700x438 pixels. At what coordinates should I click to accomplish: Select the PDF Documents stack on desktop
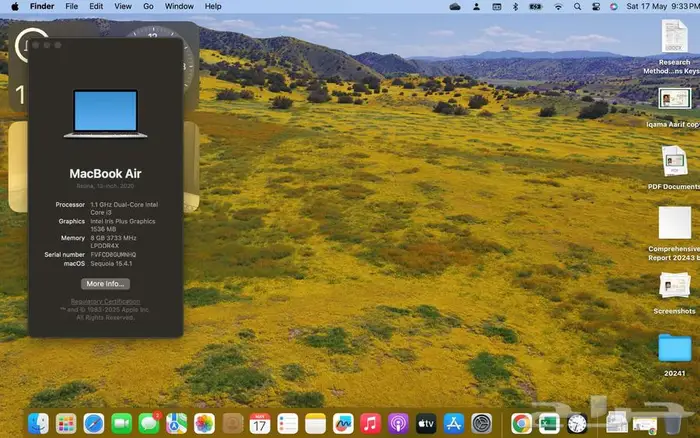pyautogui.click(x=674, y=167)
